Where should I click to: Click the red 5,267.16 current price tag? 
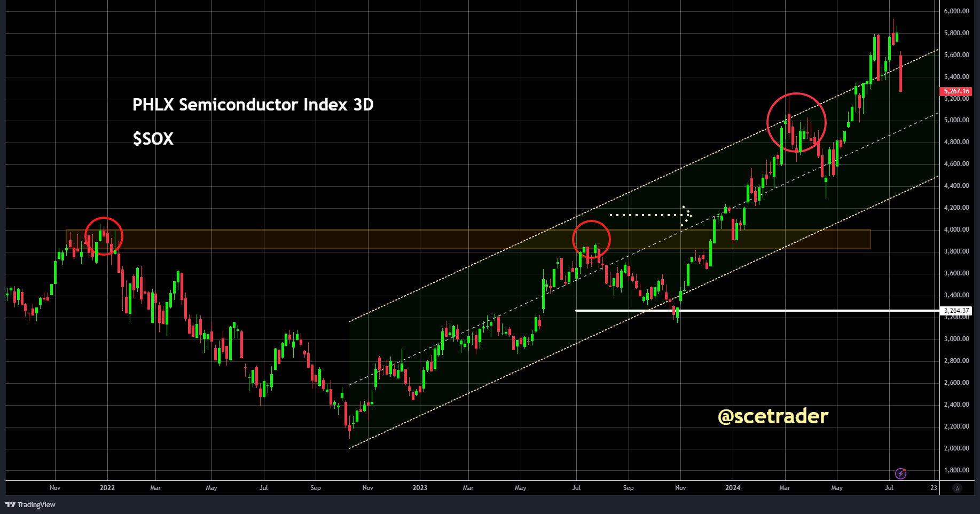click(956, 91)
